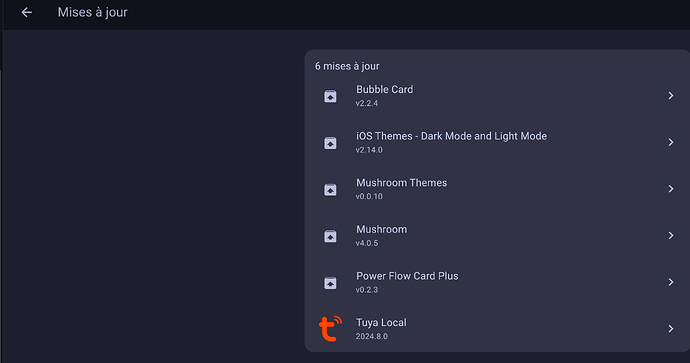Open iOS Themes details via chevron
The height and width of the screenshot is (363, 690).
[x=671, y=142]
